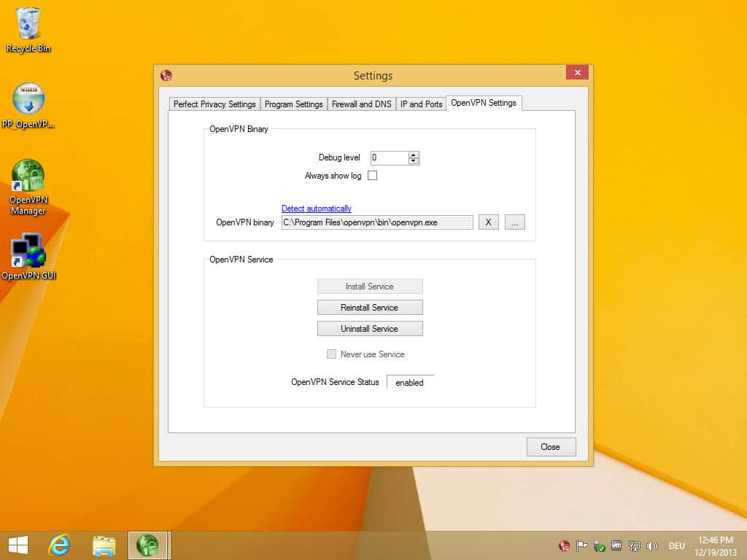Browse for binary with ... button
This screenshot has width=747, height=560.
coord(514,222)
